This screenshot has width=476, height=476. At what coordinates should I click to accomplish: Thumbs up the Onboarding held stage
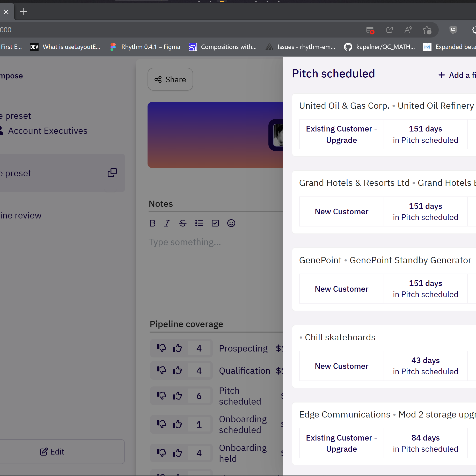(178, 453)
